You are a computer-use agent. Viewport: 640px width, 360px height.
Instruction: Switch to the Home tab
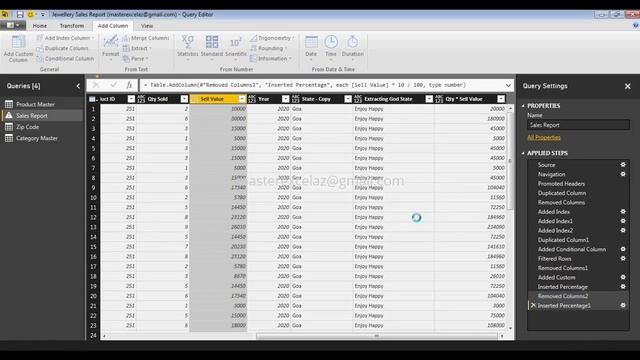[x=40, y=26]
